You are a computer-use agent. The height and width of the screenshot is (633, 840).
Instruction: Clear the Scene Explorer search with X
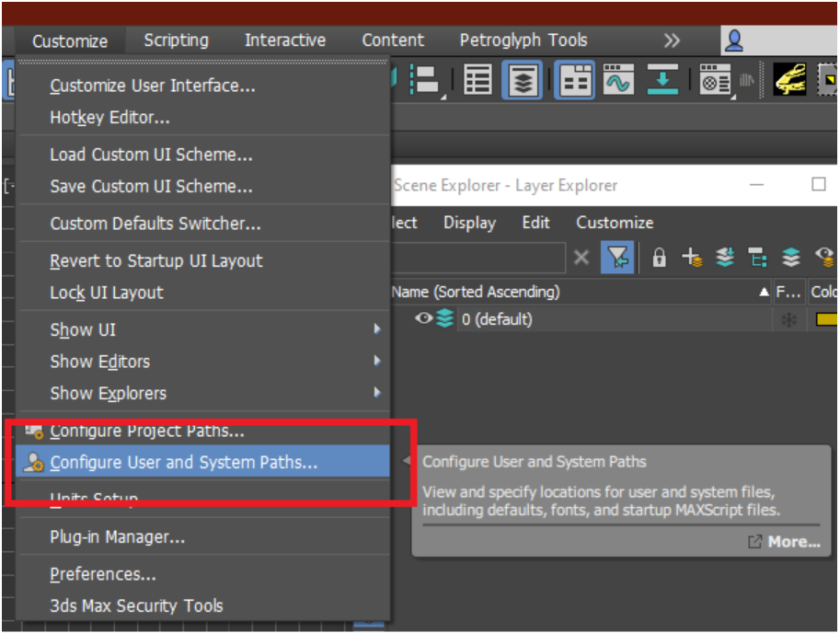(x=581, y=258)
